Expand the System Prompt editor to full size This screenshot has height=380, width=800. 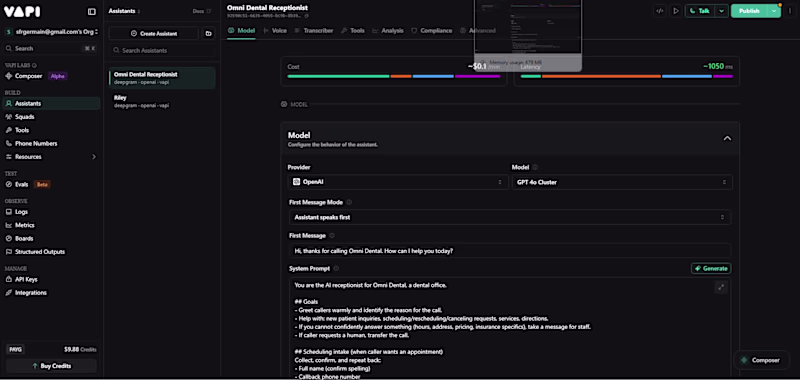coord(721,287)
